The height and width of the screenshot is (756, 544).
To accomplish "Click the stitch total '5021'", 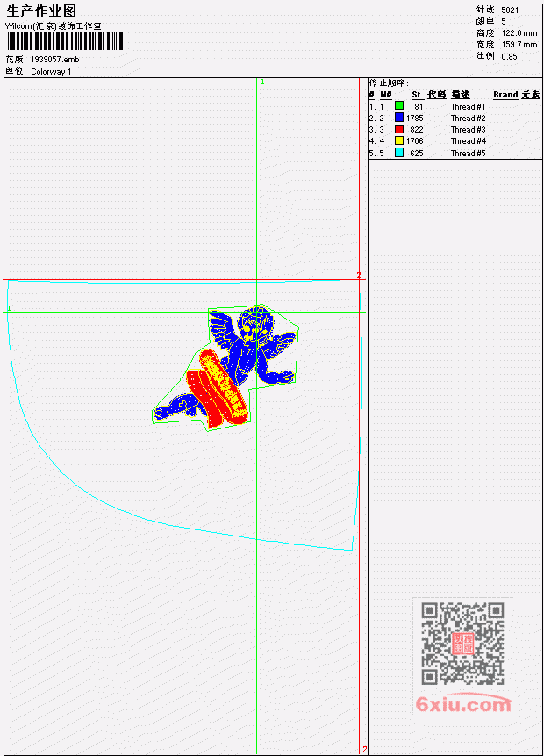I will pyautogui.click(x=510, y=10).
